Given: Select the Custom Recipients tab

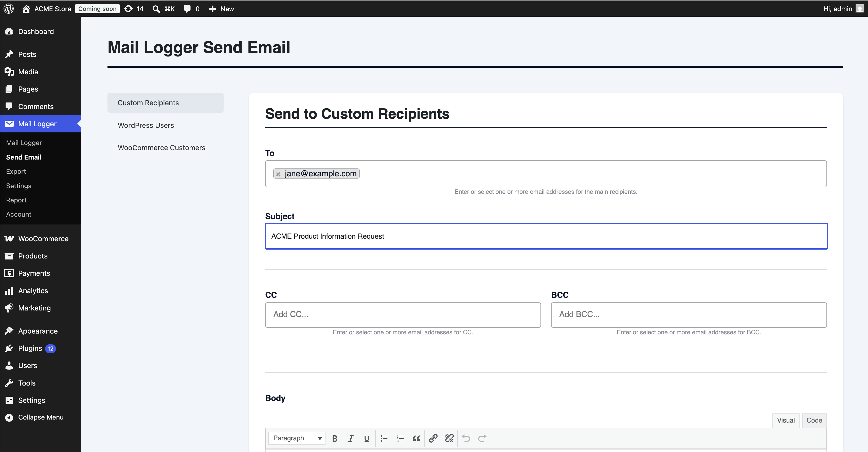Looking at the screenshot, I should pos(166,103).
